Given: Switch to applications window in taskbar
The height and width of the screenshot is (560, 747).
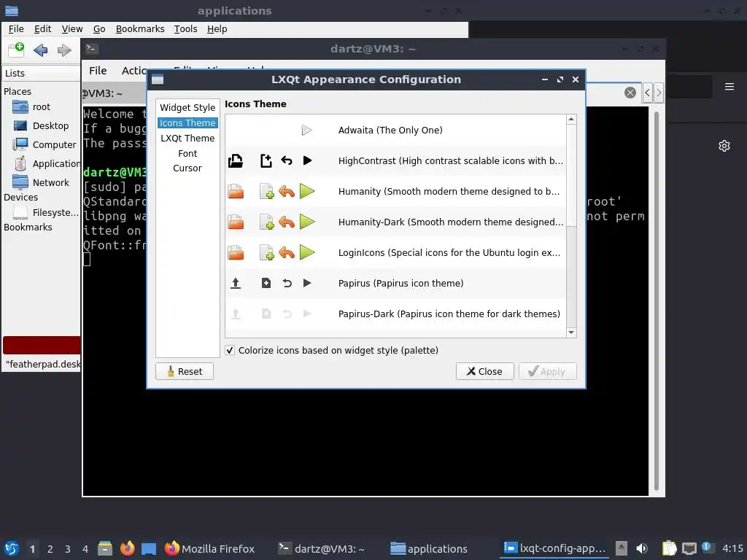Looking at the screenshot, I should pyautogui.click(x=429, y=548).
